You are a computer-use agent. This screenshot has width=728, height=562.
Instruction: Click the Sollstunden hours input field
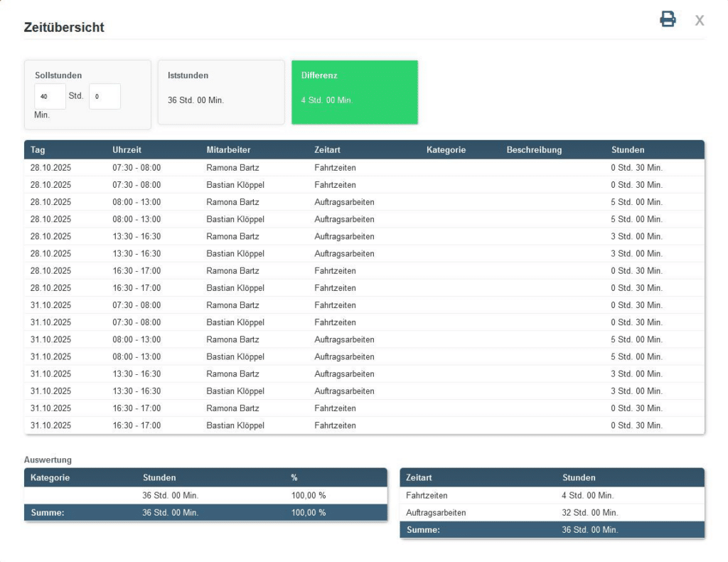(50, 97)
